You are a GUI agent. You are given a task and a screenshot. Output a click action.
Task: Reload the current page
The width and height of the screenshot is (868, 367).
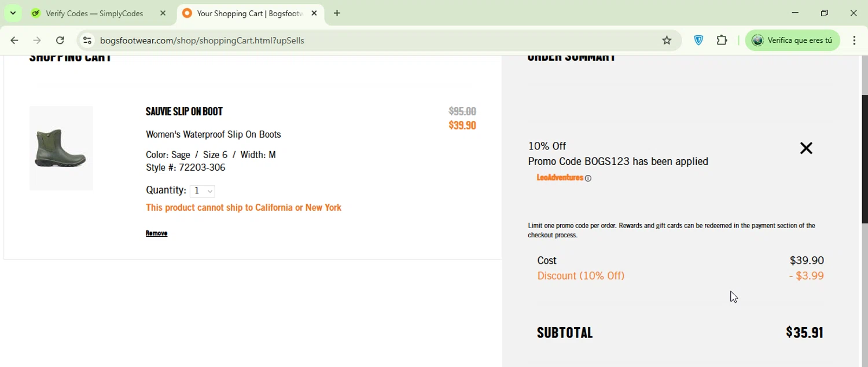(60, 41)
